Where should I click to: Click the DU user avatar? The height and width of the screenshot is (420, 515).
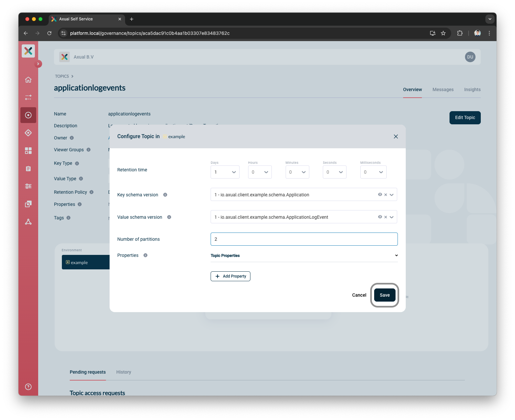pos(470,57)
